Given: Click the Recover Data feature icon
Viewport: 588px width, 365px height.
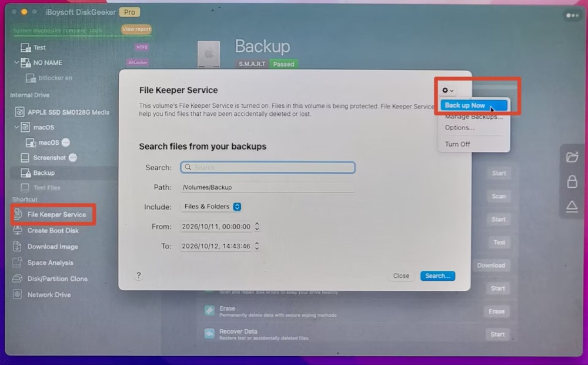Looking at the screenshot, I should (x=210, y=333).
